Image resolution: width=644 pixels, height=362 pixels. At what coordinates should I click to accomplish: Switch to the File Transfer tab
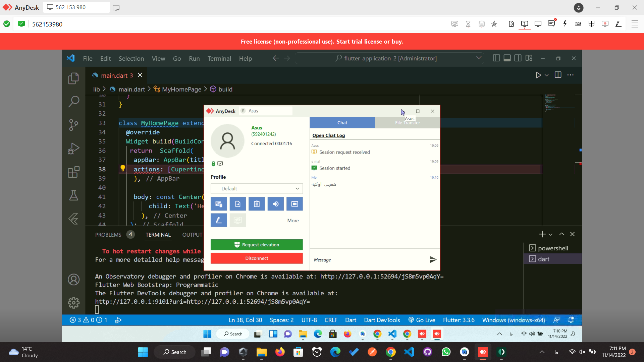(x=407, y=123)
